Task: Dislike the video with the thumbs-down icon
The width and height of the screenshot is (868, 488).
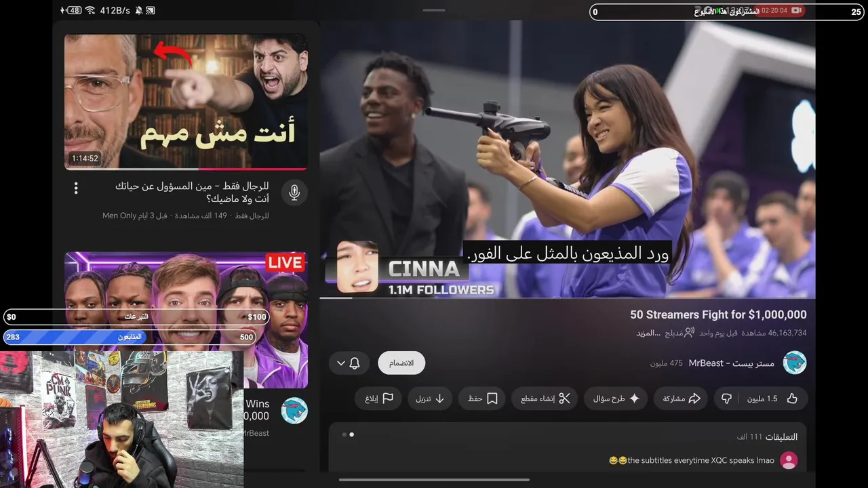Action: [727, 399]
